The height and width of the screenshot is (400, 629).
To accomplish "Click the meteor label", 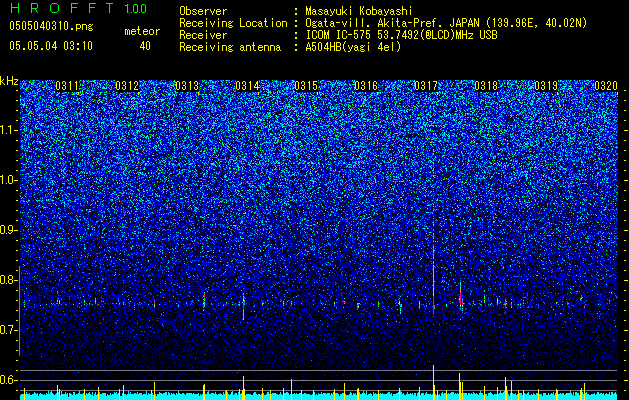I will tap(142, 31).
